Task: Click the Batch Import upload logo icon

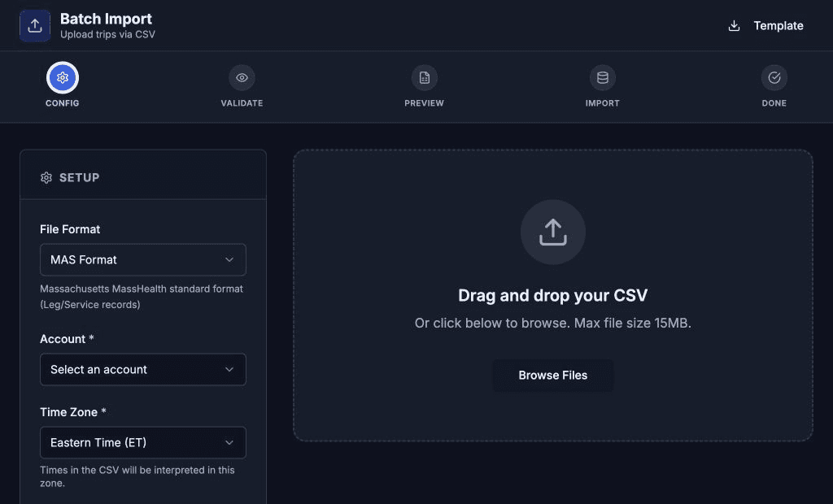Action: (x=35, y=25)
